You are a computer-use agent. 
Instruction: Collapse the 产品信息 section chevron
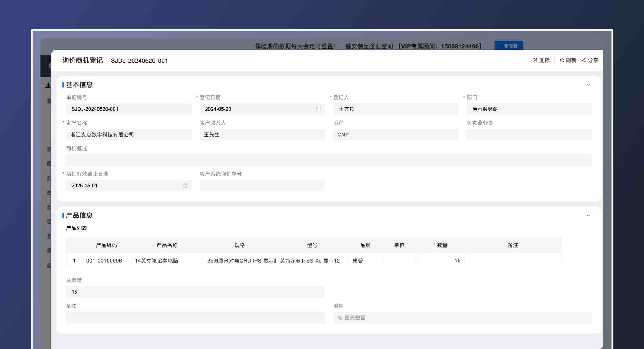coord(588,215)
